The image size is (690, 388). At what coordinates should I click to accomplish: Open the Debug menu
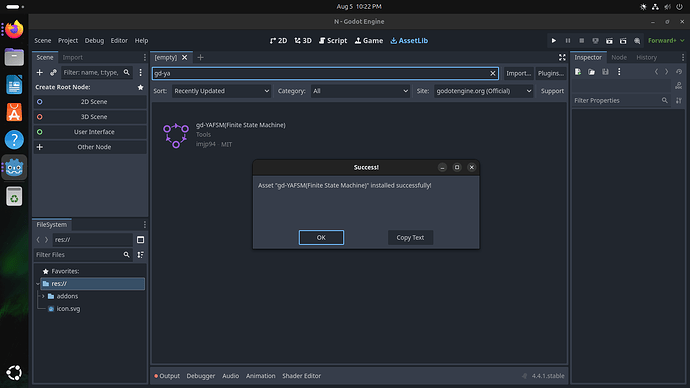[x=94, y=40]
